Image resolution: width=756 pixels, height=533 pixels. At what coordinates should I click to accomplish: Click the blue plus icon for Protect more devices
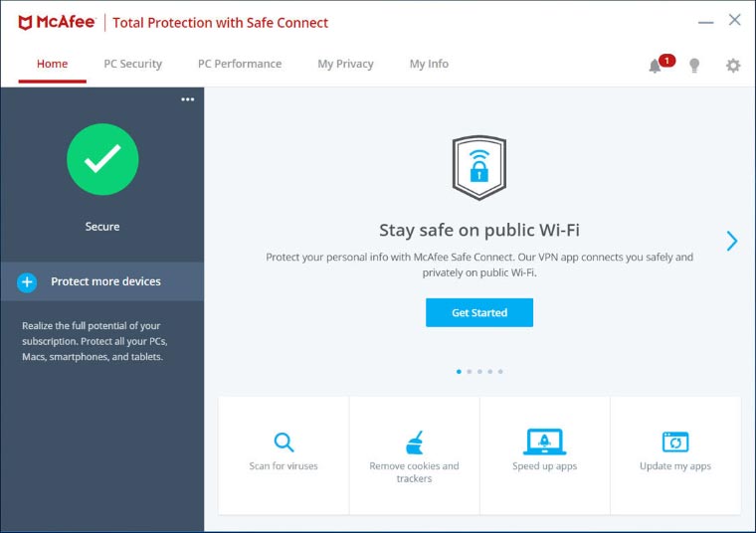(27, 282)
